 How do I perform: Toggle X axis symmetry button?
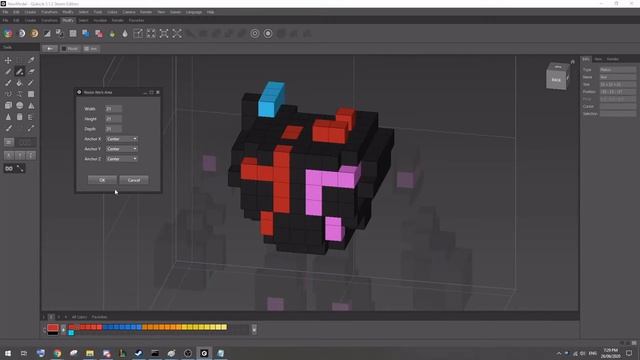9,156
